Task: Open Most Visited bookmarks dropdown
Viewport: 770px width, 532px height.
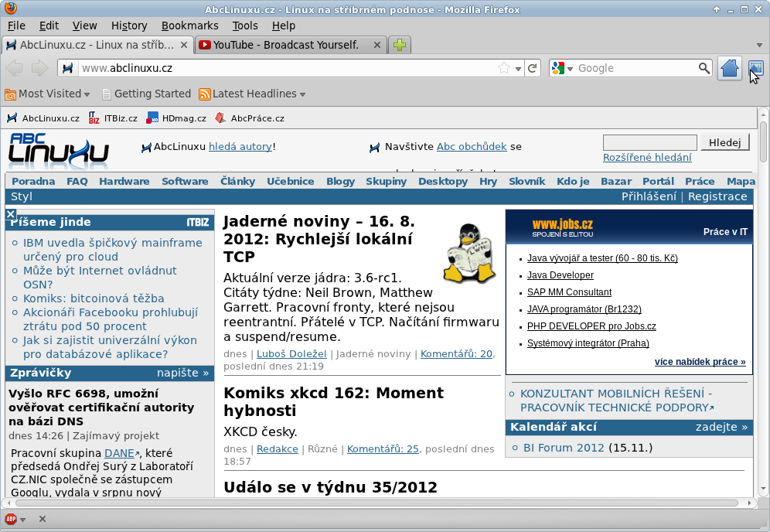Action: (48, 94)
